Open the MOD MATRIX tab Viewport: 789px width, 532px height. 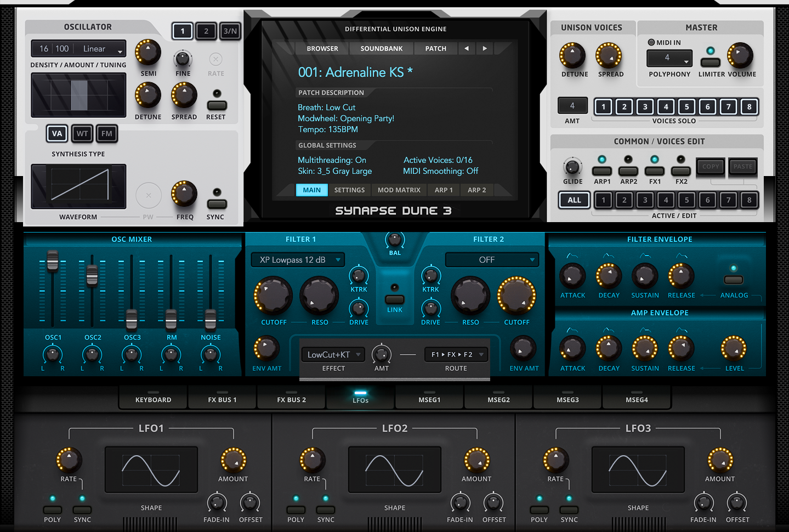pos(399,190)
